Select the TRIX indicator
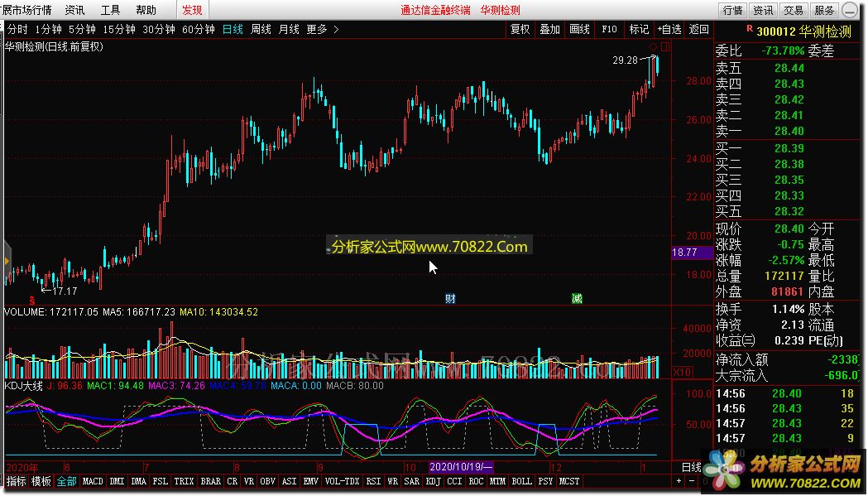Viewport: 868px width, 496px height. pos(184,481)
